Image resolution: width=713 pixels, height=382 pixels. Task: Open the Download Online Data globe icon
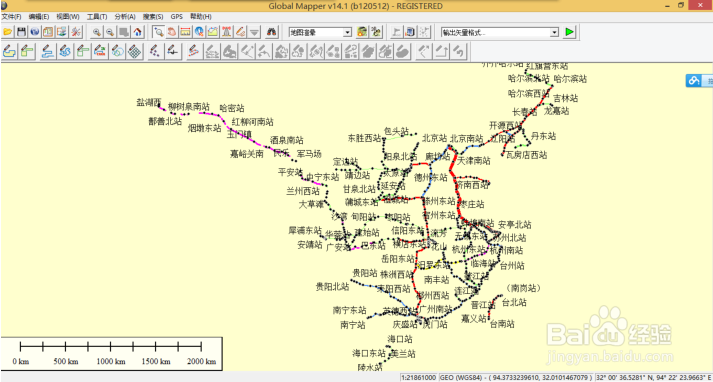pyautogui.click(x=35, y=32)
